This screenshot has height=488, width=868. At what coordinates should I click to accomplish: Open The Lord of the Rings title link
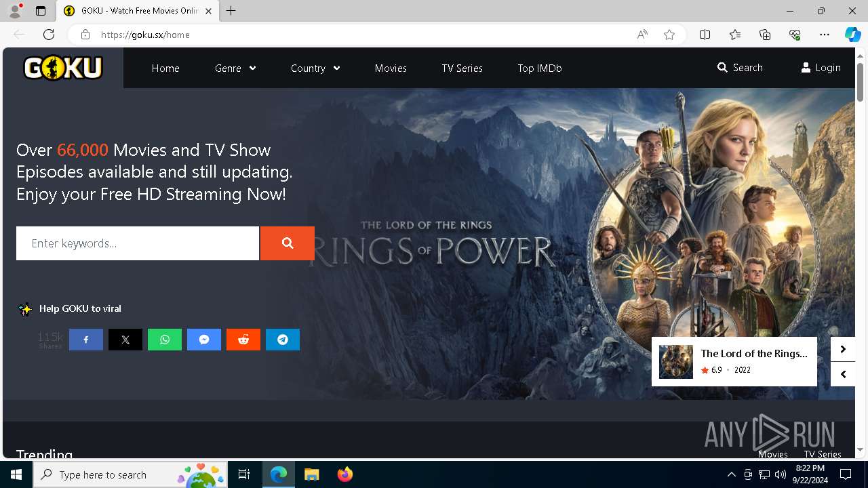pyautogui.click(x=754, y=353)
